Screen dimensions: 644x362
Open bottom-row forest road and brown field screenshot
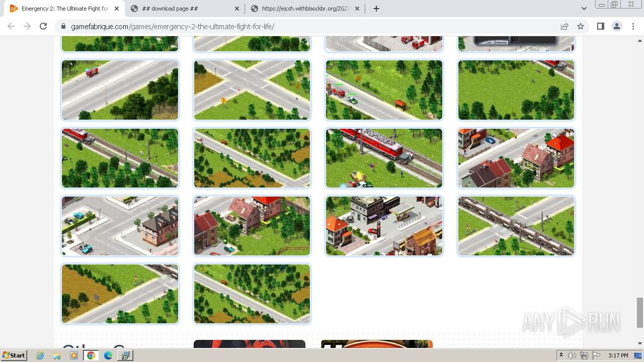click(252, 294)
